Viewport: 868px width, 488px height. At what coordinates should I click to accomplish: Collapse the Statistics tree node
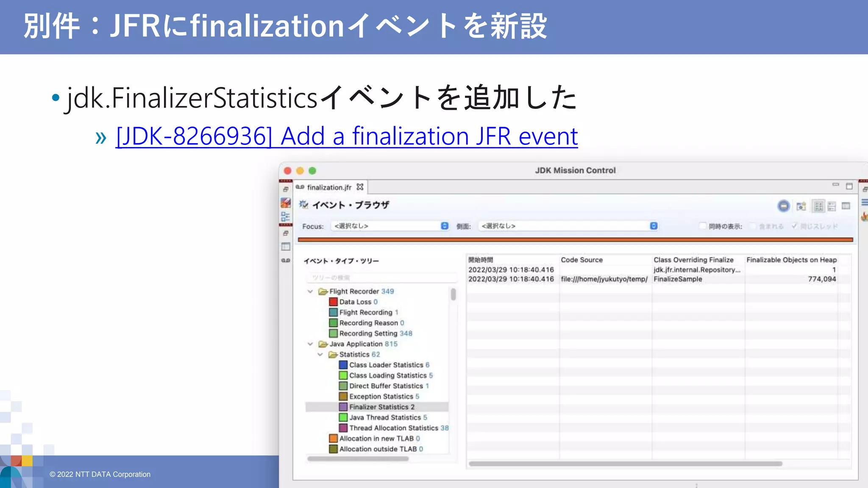(320, 355)
